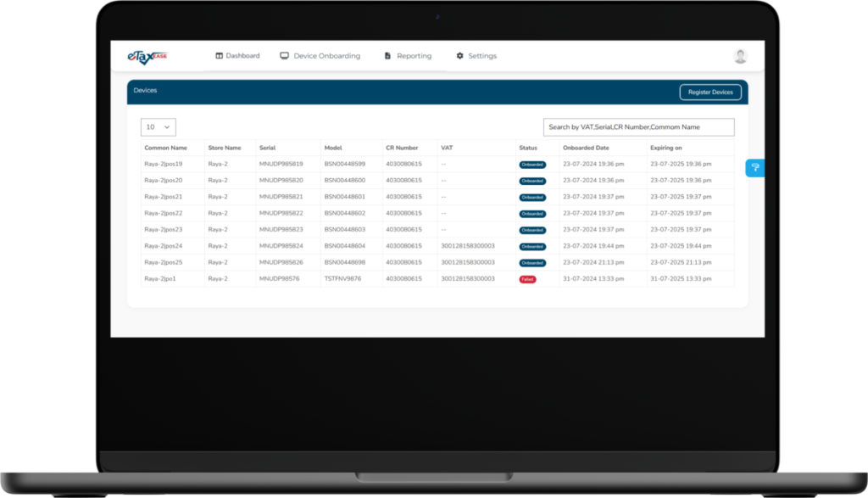Click serial MNUDP985823

[x=281, y=229]
